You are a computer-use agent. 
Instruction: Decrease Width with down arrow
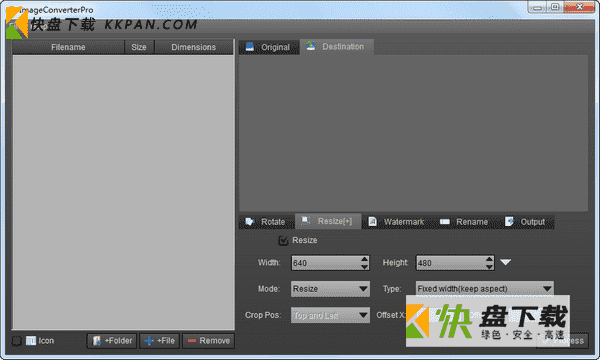pos(364,267)
